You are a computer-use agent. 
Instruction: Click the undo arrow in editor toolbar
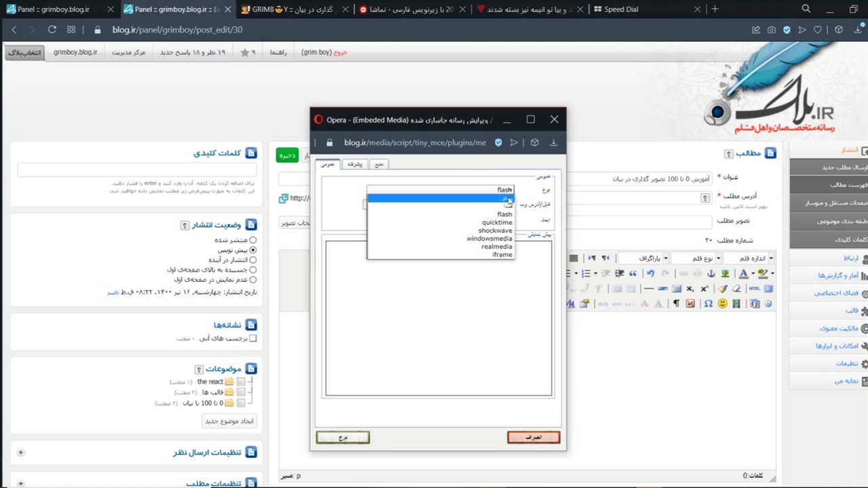coord(650,274)
